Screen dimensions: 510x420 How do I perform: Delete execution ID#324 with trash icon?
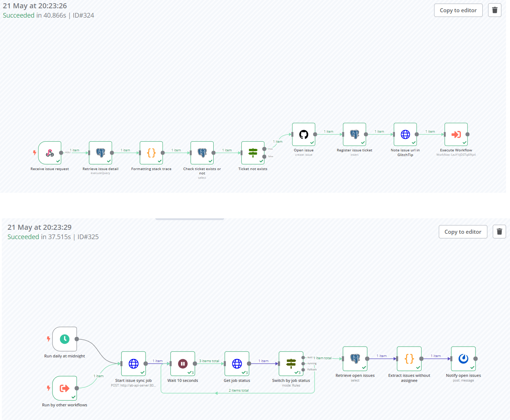[x=495, y=10]
